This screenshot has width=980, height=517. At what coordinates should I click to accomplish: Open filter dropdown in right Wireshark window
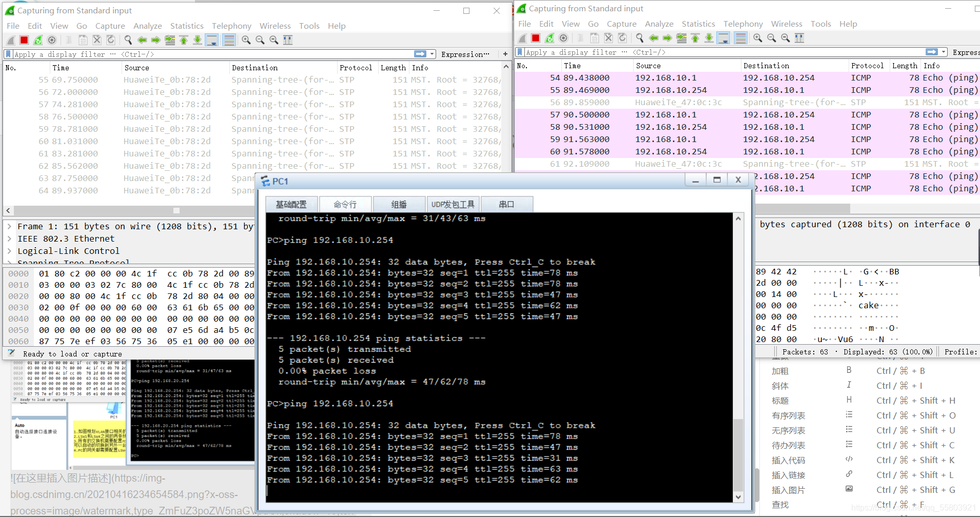944,52
